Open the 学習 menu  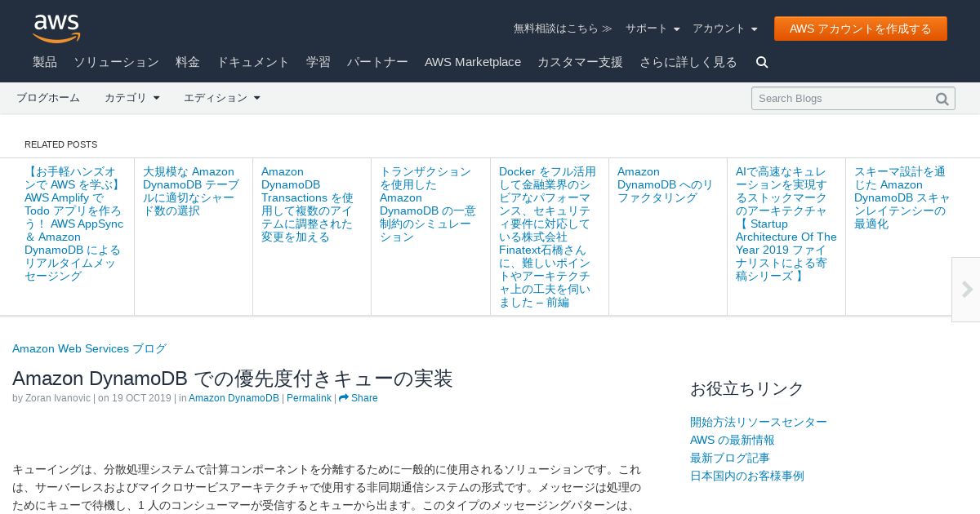[x=318, y=62]
